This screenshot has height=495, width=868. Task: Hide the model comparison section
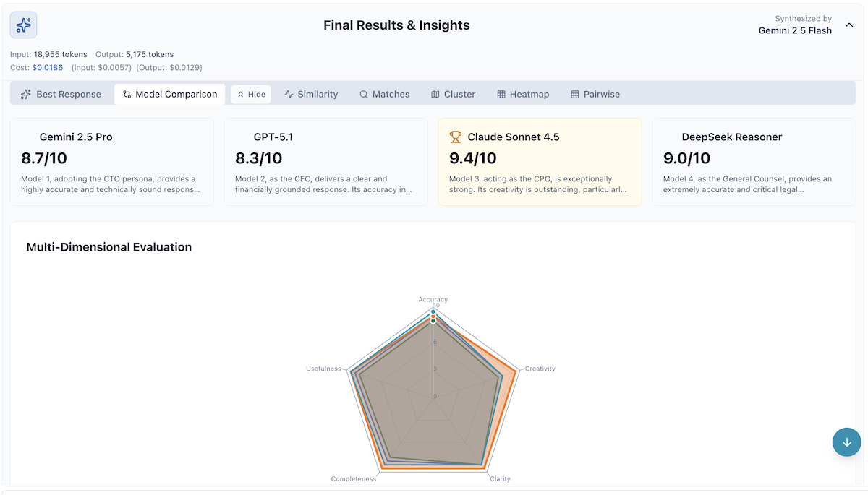(x=251, y=94)
